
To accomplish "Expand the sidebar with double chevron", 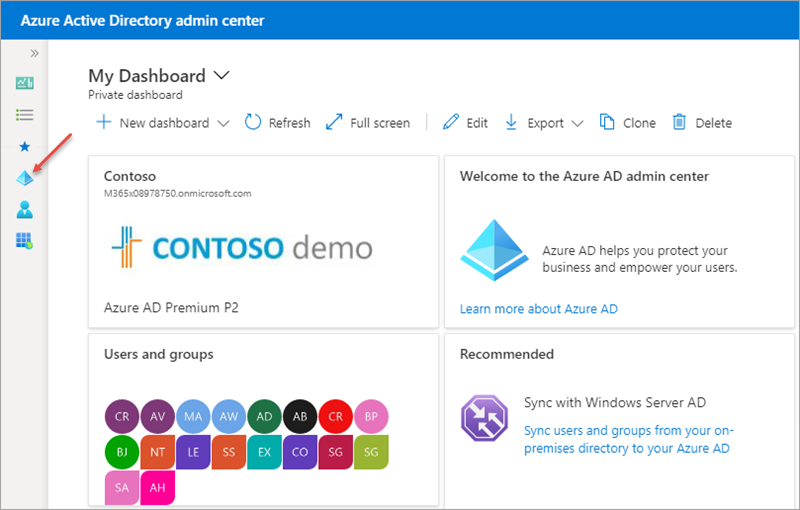I will coord(34,53).
